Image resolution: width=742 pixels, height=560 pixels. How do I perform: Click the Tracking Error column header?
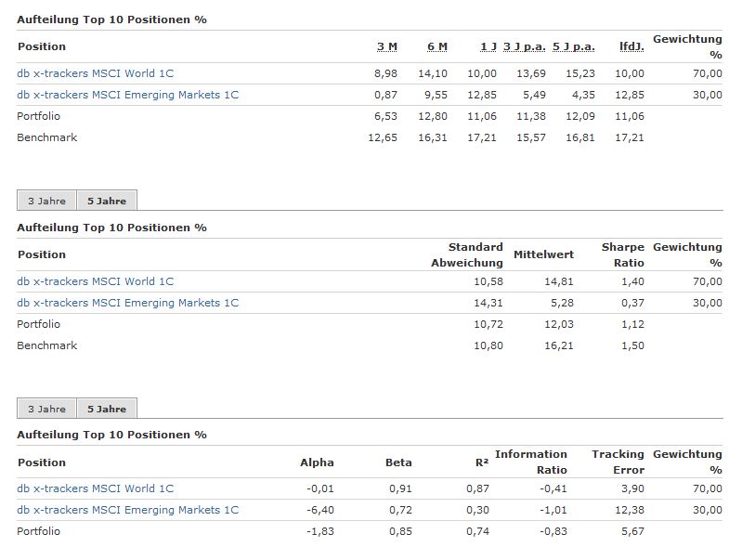click(618, 462)
